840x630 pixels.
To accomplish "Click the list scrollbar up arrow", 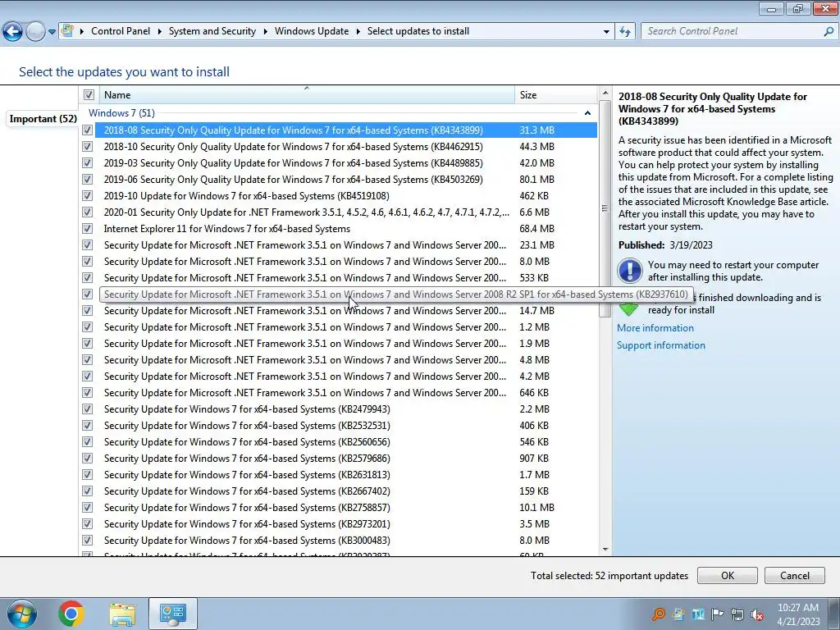I will point(605,94).
